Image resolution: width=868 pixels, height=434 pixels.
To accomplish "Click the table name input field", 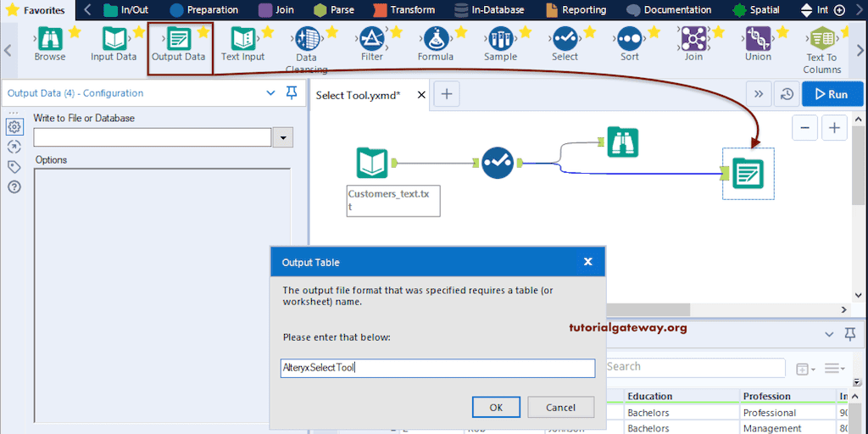I will [438, 368].
